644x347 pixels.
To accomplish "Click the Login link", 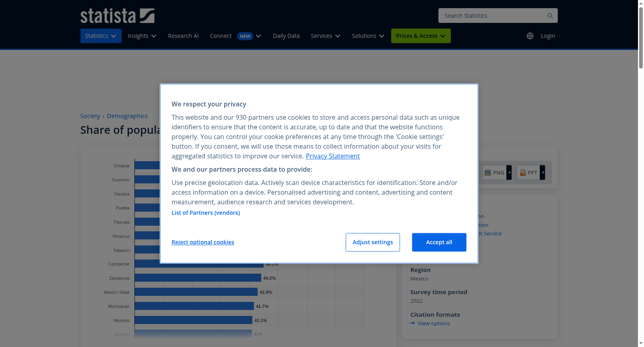I will click(548, 36).
